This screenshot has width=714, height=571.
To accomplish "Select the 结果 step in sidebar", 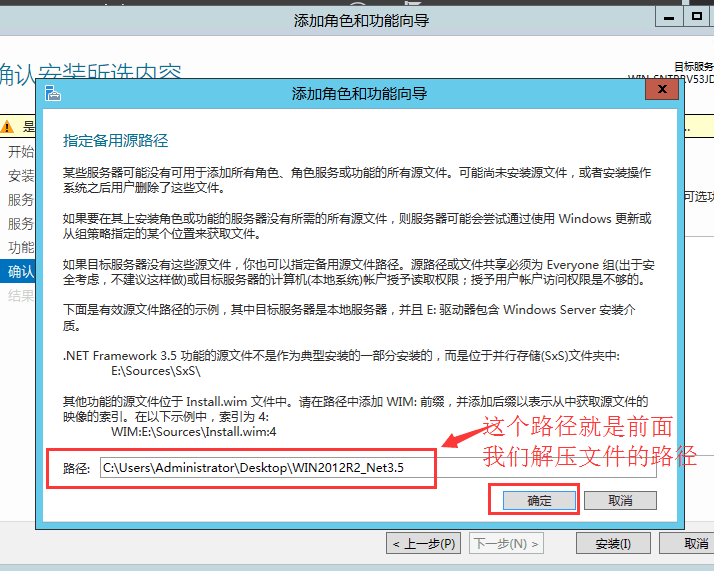I will coord(20,296).
